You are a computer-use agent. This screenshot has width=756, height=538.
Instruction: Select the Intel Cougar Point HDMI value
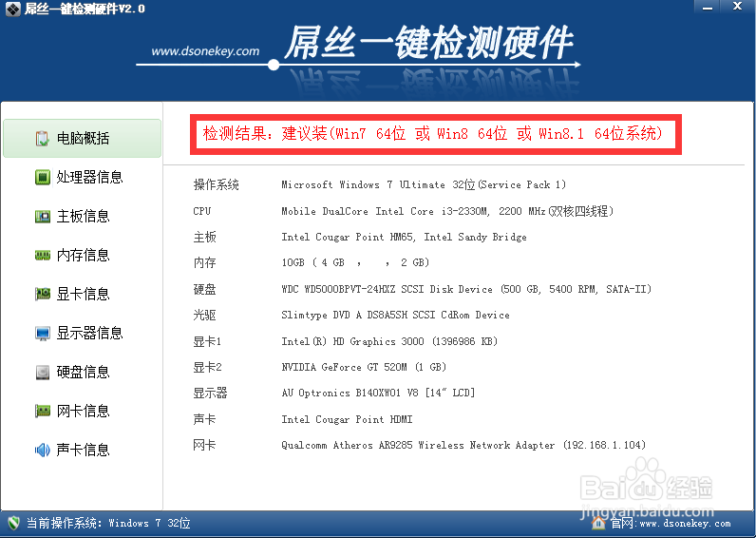tap(348, 419)
